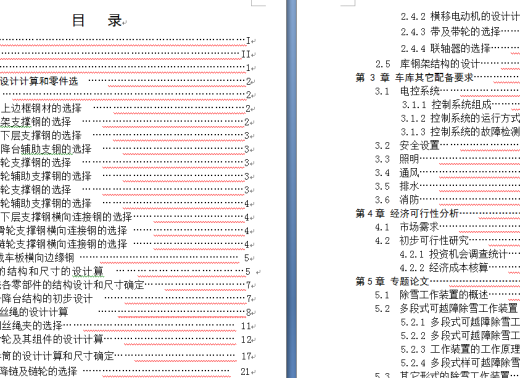Click page number 21 in the contents

pyautogui.click(x=245, y=371)
